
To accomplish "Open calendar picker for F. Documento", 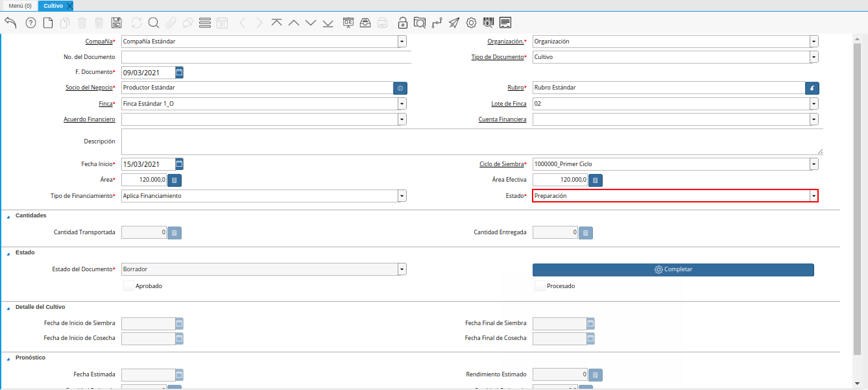I will click(180, 72).
